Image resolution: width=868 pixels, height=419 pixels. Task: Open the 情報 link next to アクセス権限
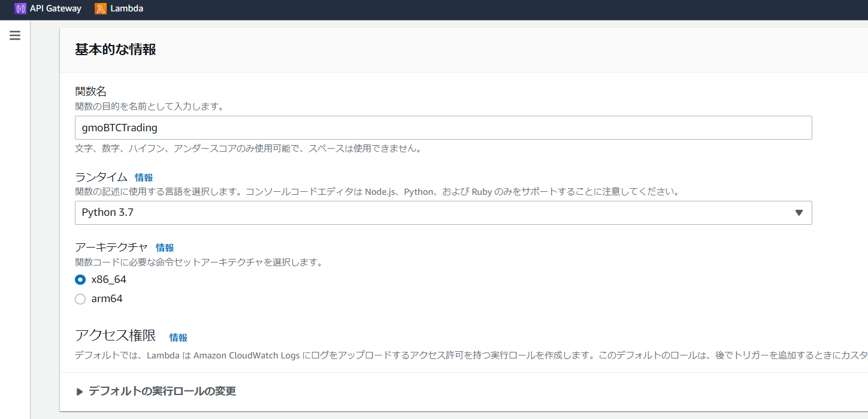pyautogui.click(x=178, y=337)
